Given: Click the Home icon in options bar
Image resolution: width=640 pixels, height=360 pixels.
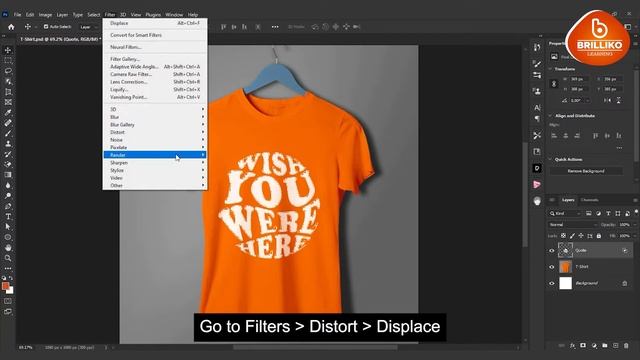Looking at the screenshot, I should [11, 27].
